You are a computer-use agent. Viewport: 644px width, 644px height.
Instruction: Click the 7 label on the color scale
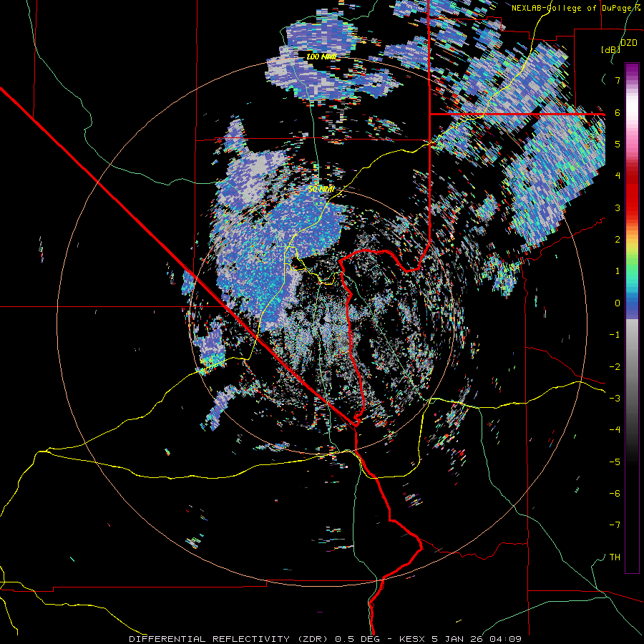(618, 80)
